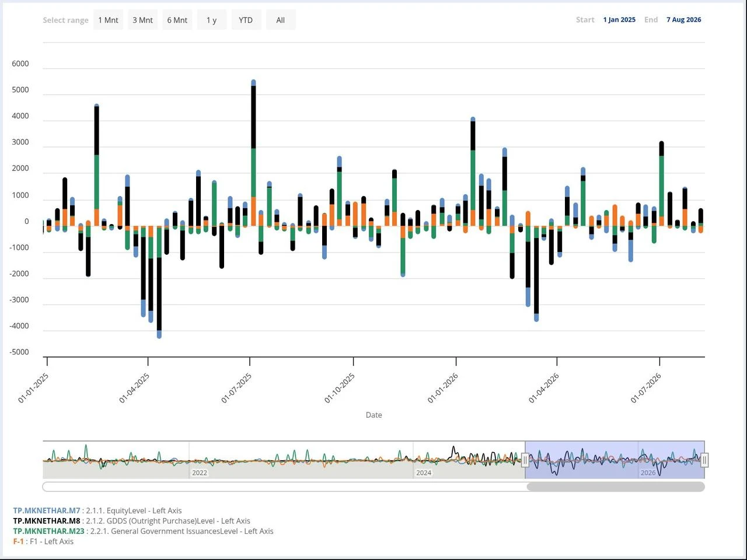Viewport: 747px width, 560px height.
Task: Click the 01-07-2026 axis label
Action: point(646,388)
